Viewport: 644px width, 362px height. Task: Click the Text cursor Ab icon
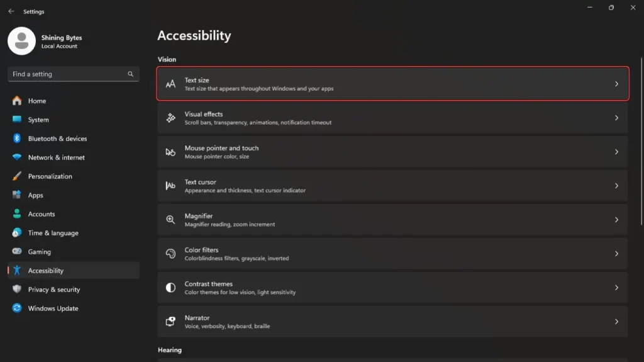coord(170,186)
